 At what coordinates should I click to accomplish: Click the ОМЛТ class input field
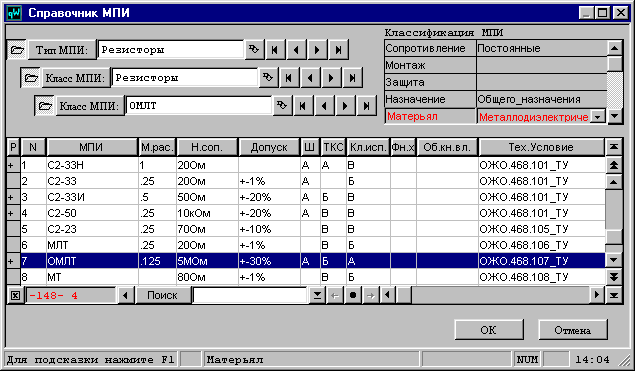point(198,106)
